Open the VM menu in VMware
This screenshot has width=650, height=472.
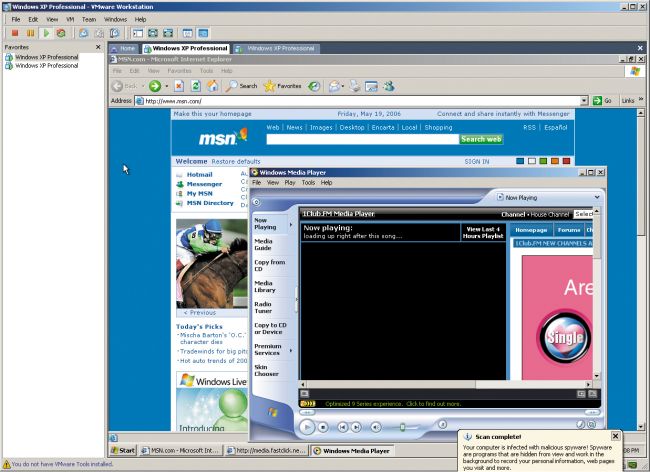coord(67,19)
